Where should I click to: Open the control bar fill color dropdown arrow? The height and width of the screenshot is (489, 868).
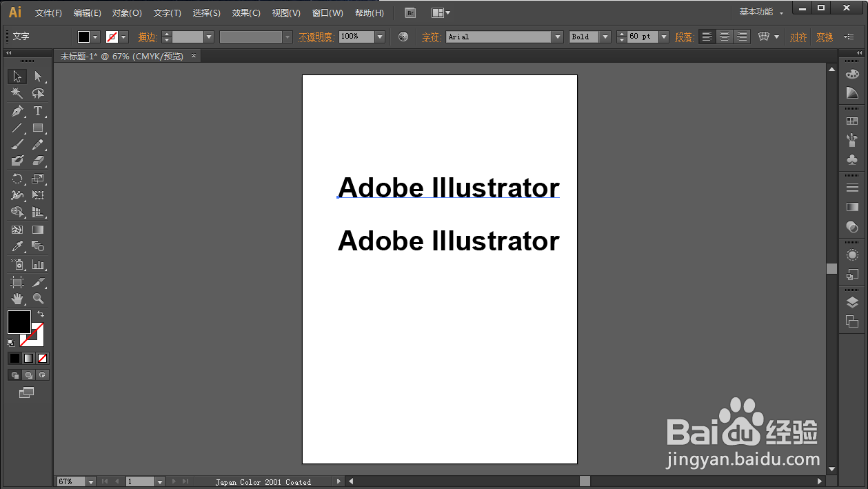point(95,37)
